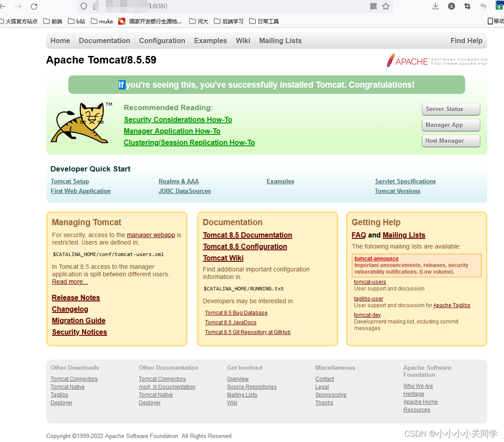Open the 国家开发银行生源地 bookmark
Viewport: 504px width, 442px height.
(150, 21)
